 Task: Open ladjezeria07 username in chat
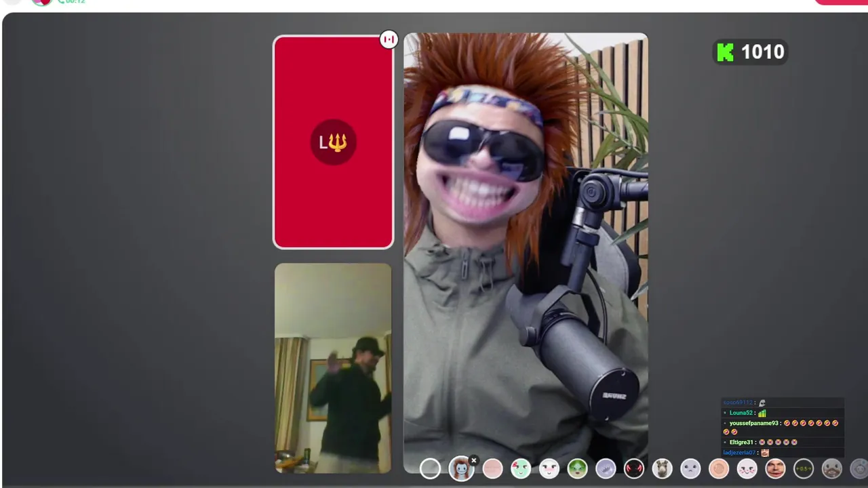[x=739, y=453]
